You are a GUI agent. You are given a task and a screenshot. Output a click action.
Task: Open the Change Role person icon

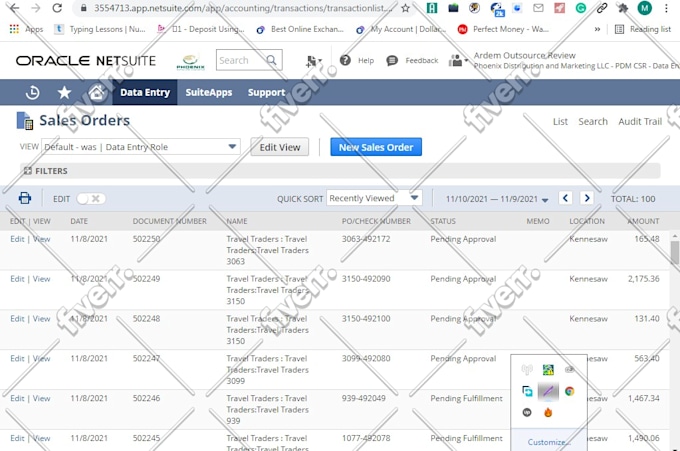(457, 60)
